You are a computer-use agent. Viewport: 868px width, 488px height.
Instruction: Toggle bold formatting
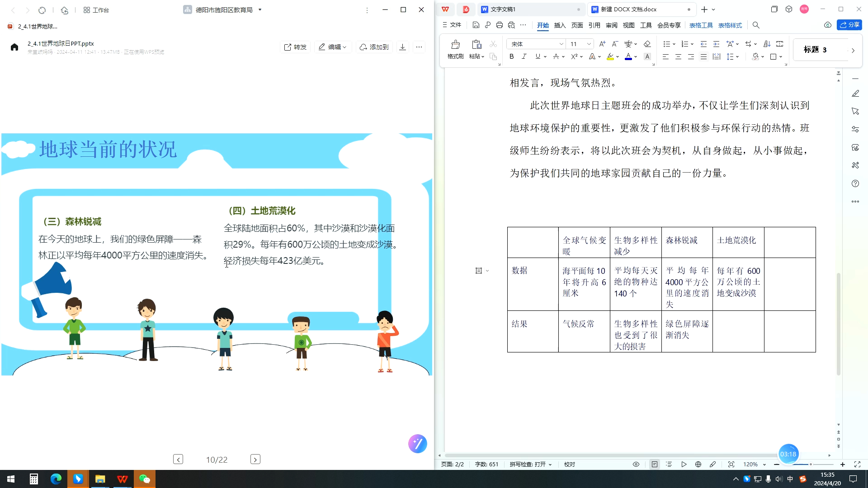tap(511, 56)
